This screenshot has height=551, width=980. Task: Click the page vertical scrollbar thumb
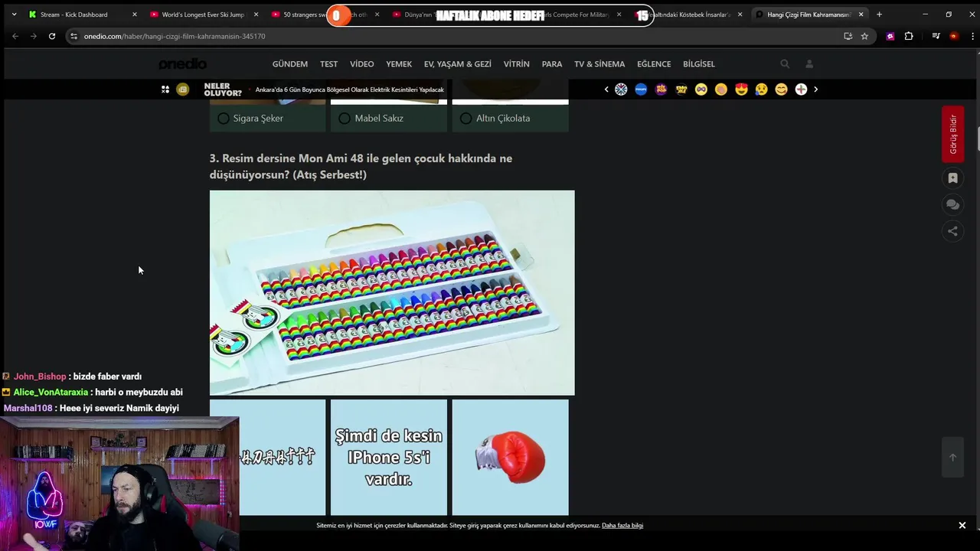tap(978, 138)
